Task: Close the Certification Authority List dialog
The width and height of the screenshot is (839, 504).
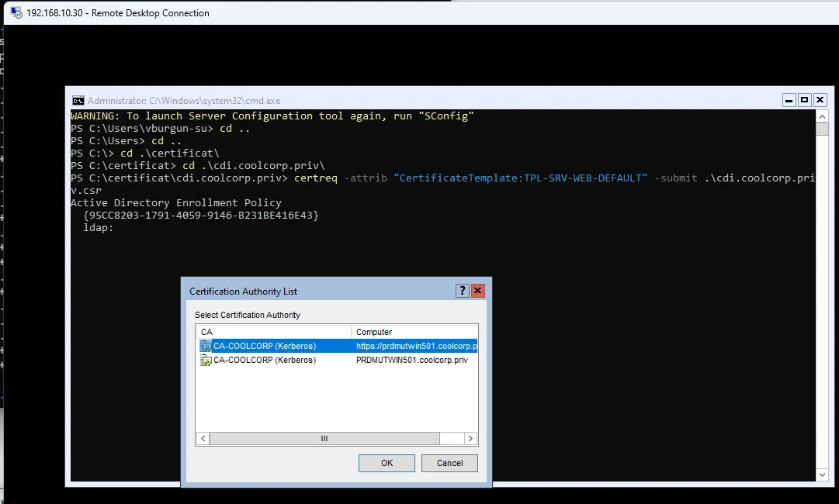Action: pos(478,291)
